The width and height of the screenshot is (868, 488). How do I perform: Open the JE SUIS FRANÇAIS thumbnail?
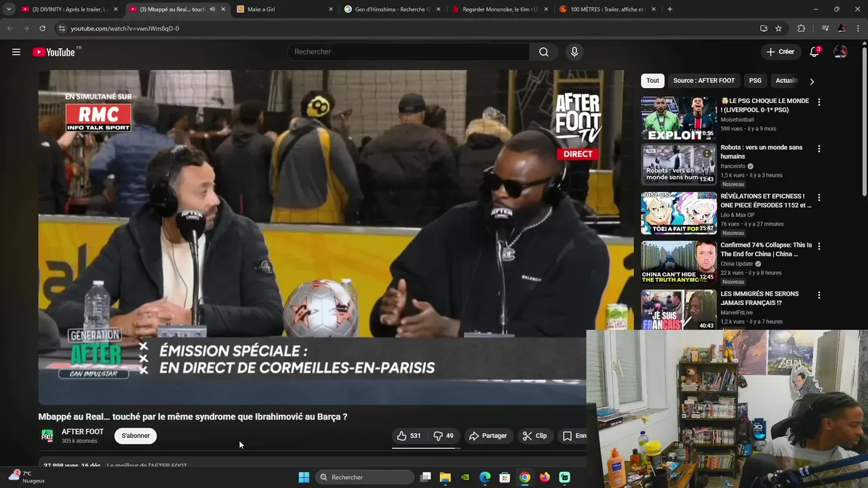[x=679, y=310]
